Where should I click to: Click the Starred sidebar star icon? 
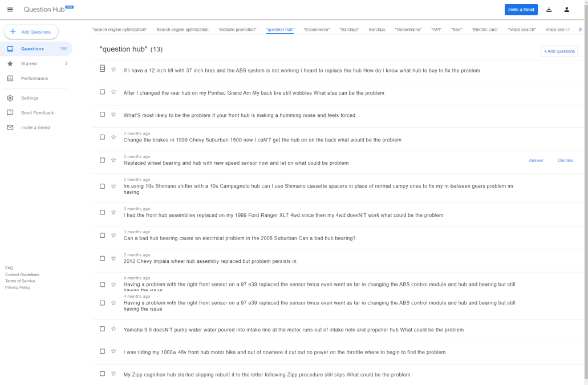coord(10,63)
